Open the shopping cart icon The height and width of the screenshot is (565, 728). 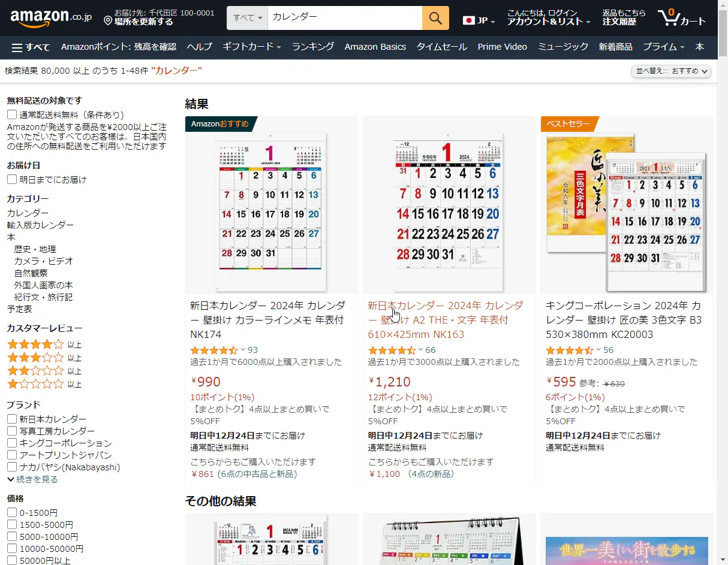point(669,18)
